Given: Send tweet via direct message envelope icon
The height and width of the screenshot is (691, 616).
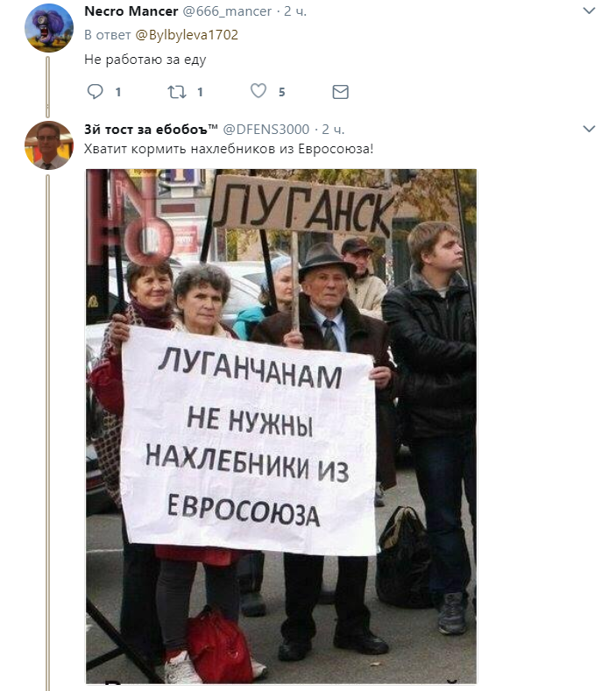Looking at the screenshot, I should (340, 92).
